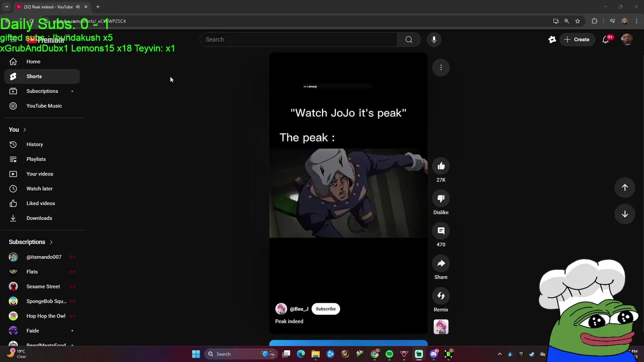Open YouTube Music from the sidebar
Screen dimensions: 644x362
(42, 106)
